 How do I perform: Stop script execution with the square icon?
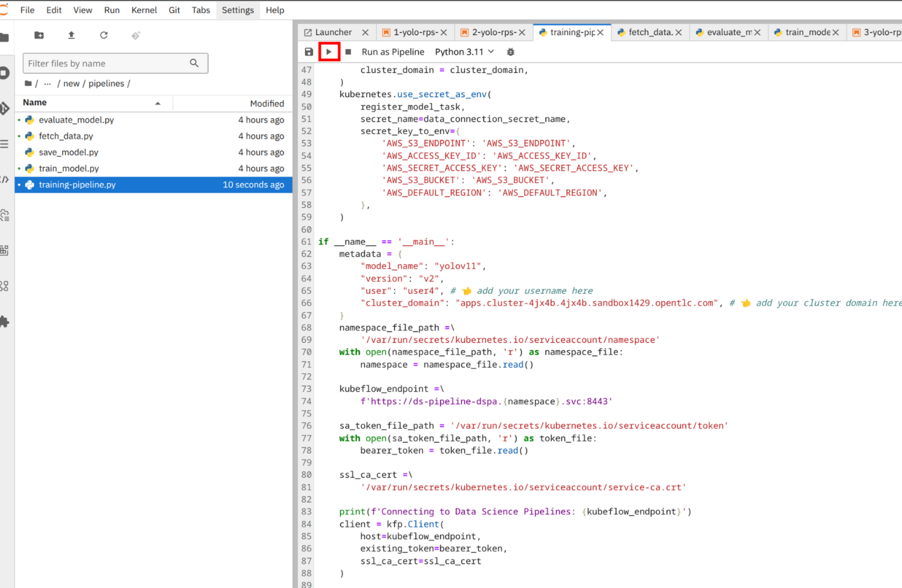[x=348, y=52]
